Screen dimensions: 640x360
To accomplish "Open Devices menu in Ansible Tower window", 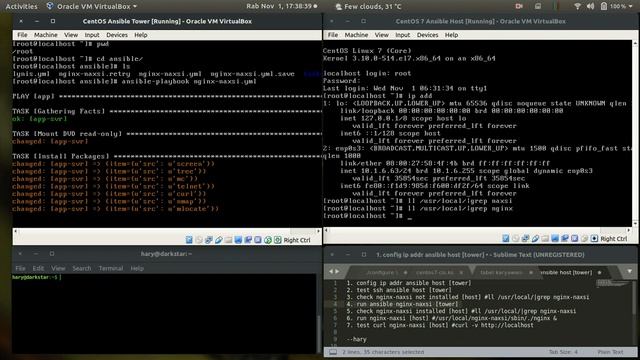I will click(117, 35).
